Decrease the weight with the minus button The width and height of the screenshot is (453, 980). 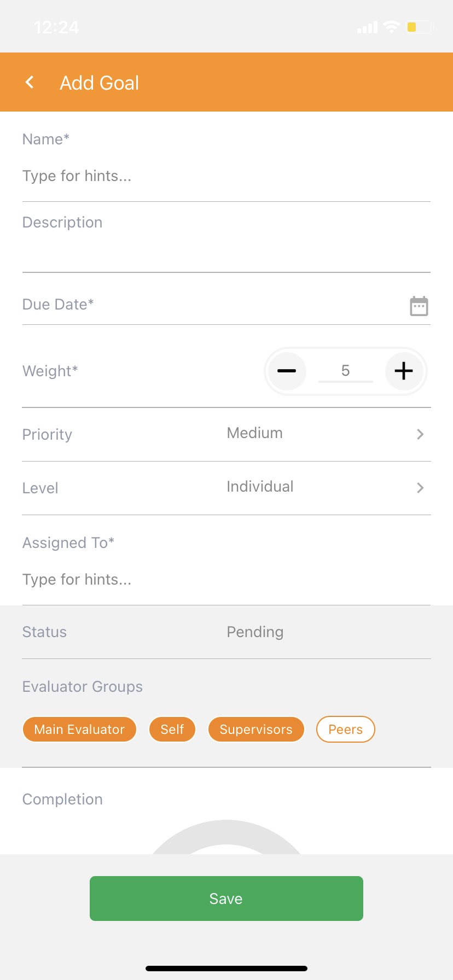tap(287, 371)
